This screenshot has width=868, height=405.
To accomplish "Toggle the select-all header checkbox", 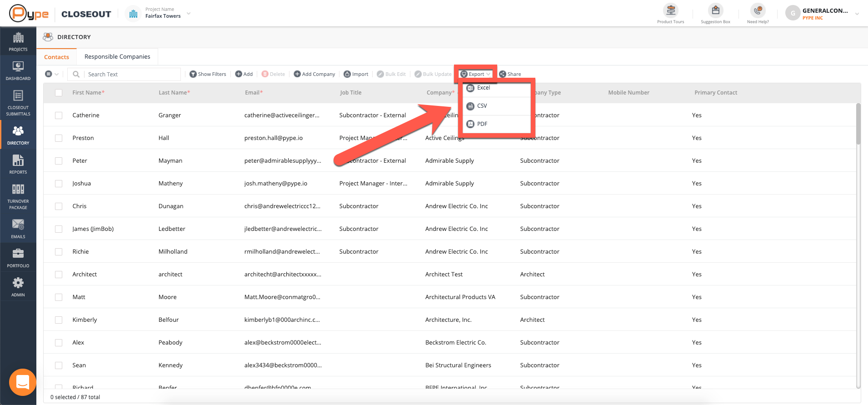I will click(59, 93).
